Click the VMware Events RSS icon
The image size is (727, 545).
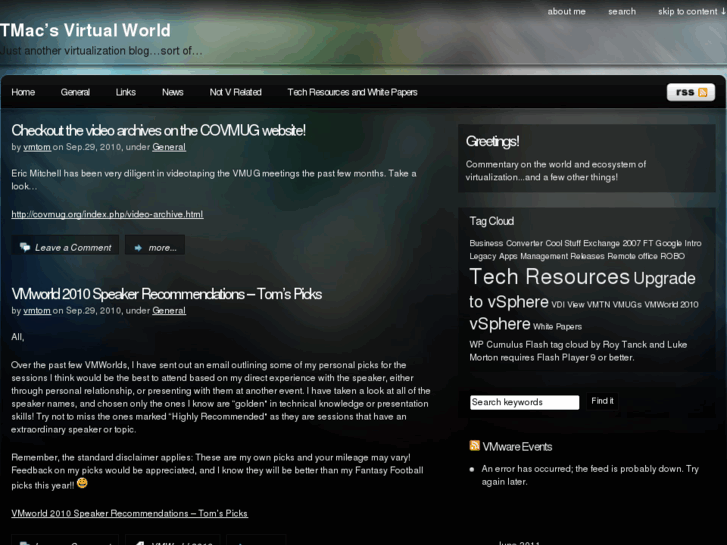click(x=474, y=446)
